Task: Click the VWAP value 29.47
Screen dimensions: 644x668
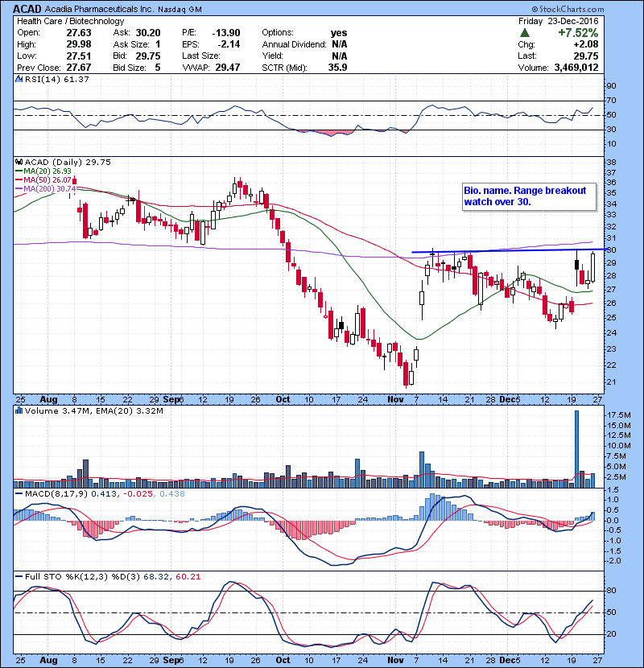Action: pyautogui.click(x=228, y=68)
